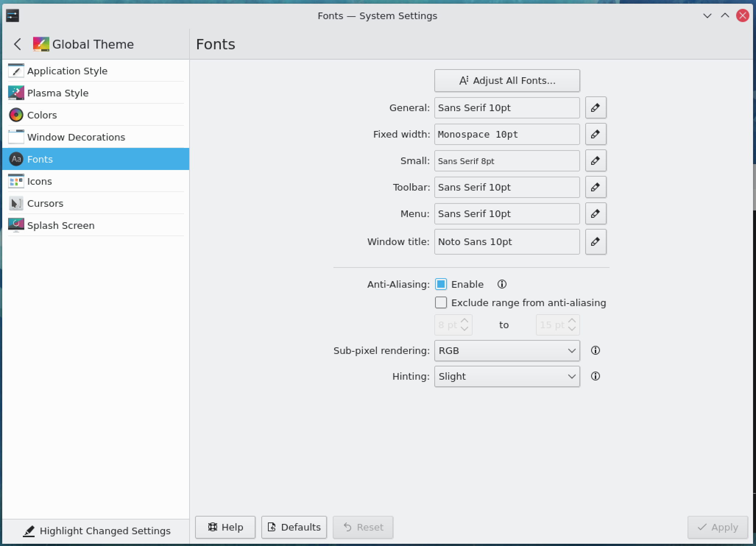Maximize the System Settings window
This screenshot has height=546, width=756.
coord(725,16)
